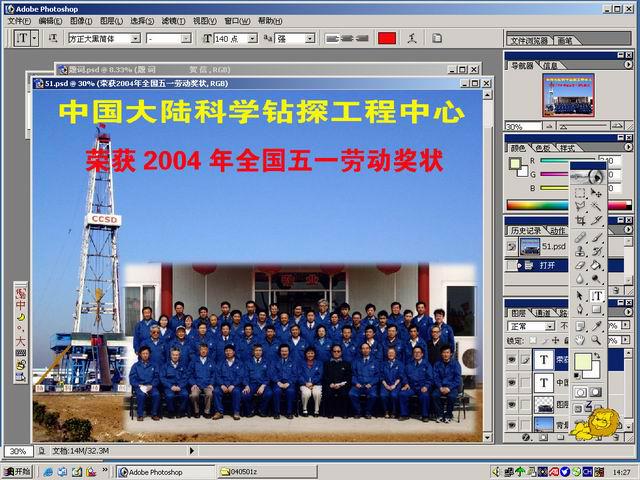This screenshot has width=640, height=480.
Task: Hide the top text layer eye icon
Action: tap(512, 360)
